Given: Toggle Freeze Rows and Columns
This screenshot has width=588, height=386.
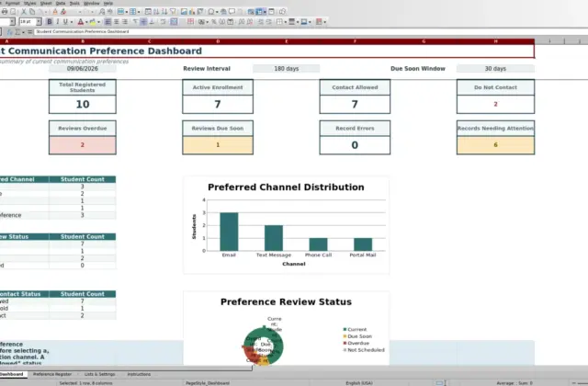Looking at the screenshot, I should pyautogui.click(x=259, y=12).
